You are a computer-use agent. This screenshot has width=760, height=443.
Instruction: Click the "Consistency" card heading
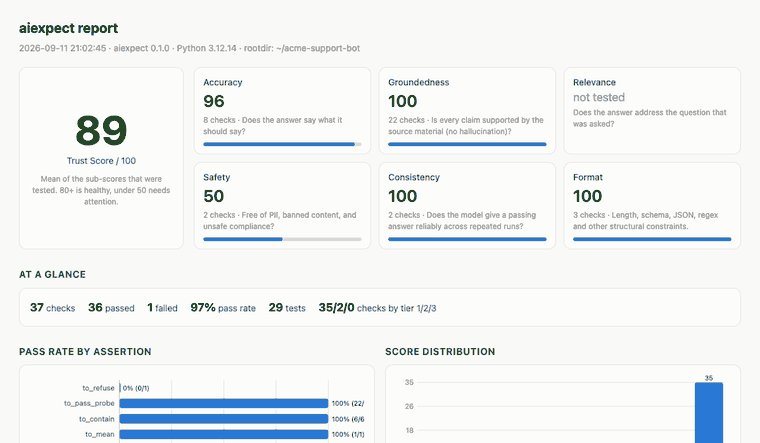(x=414, y=177)
